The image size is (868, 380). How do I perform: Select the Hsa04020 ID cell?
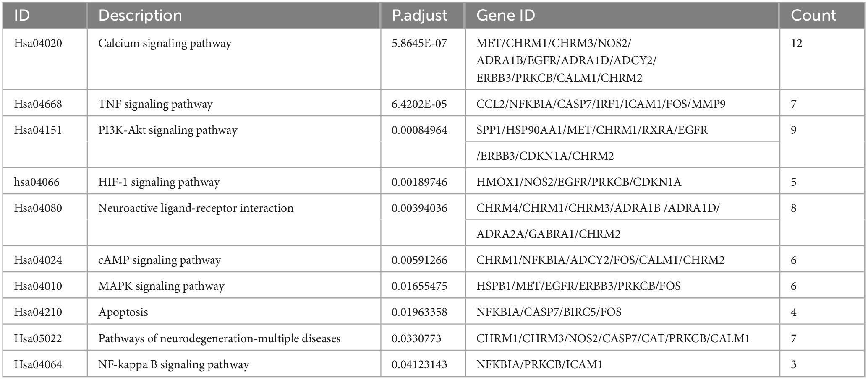[x=38, y=44]
